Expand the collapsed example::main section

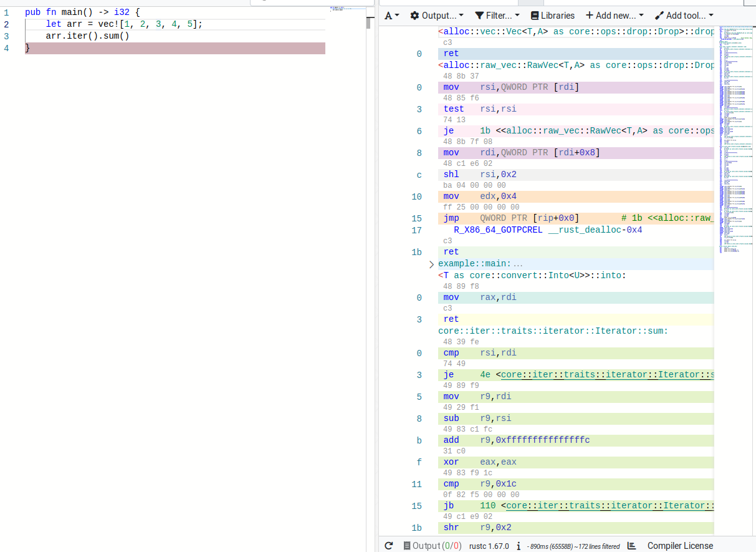(432, 264)
